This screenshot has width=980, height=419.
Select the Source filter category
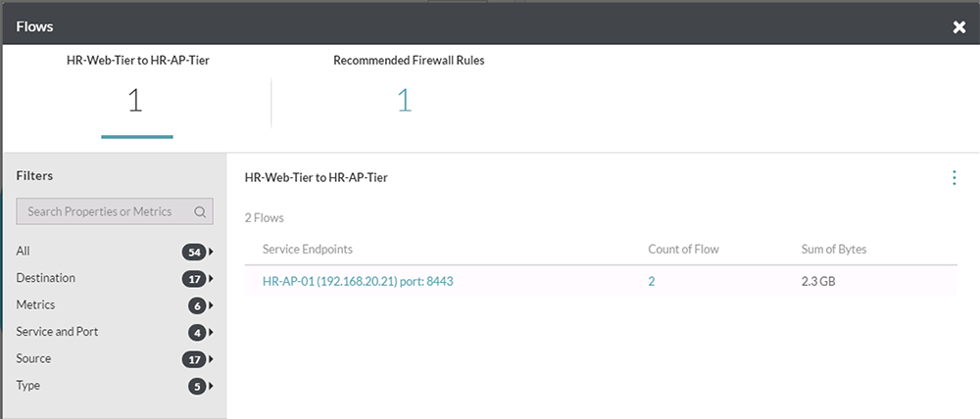pos(33,358)
